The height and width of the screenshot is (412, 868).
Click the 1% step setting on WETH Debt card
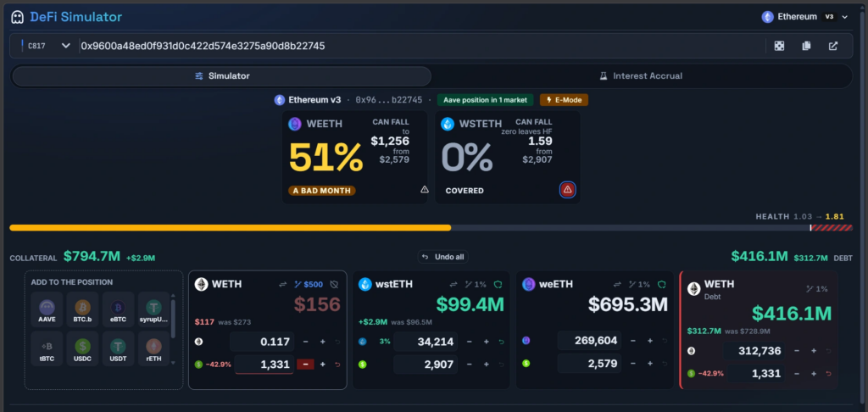click(818, 288)
